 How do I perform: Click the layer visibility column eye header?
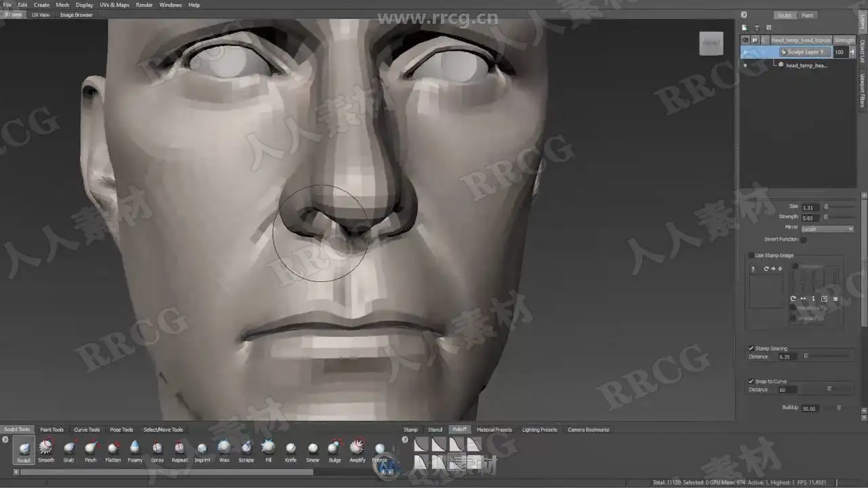pyautogui.click(x=745, y=40)
